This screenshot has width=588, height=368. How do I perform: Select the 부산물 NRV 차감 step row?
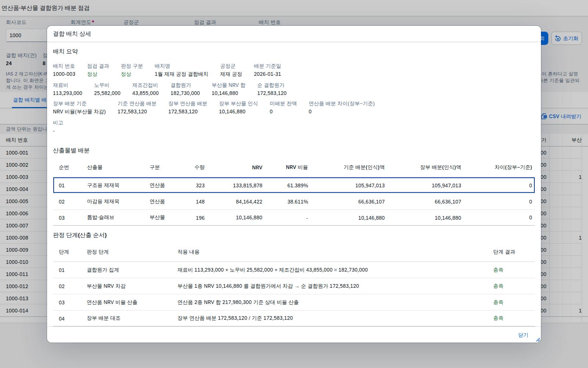coord(294,286)
